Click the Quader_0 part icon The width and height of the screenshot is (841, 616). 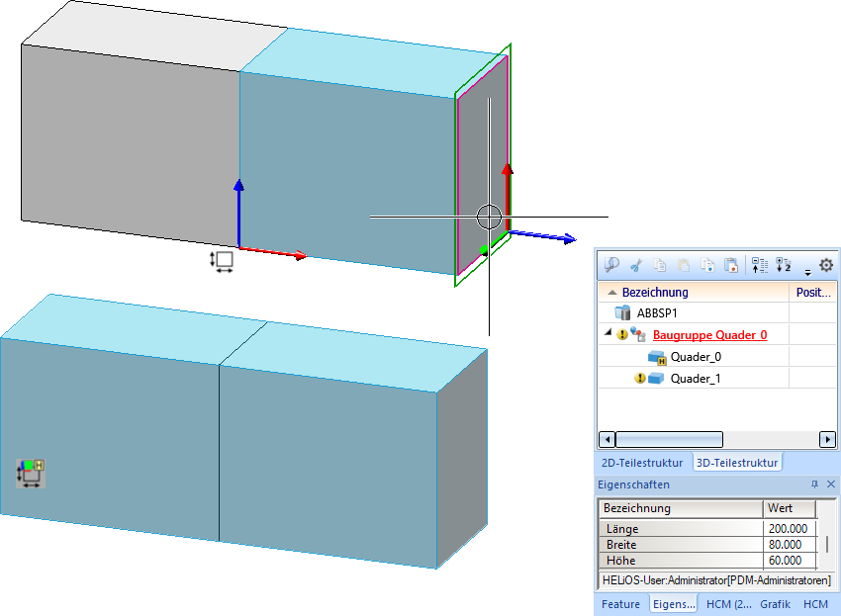[657, 357]
